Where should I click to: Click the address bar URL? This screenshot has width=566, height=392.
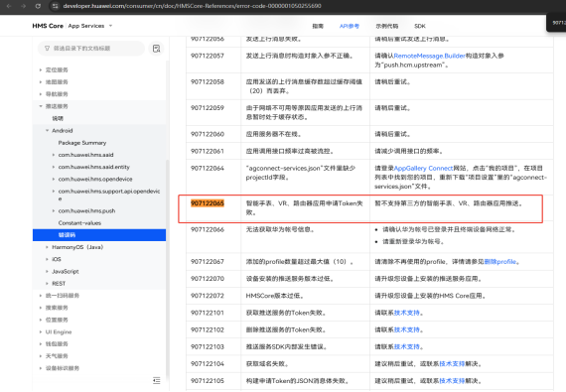point(192,6)
